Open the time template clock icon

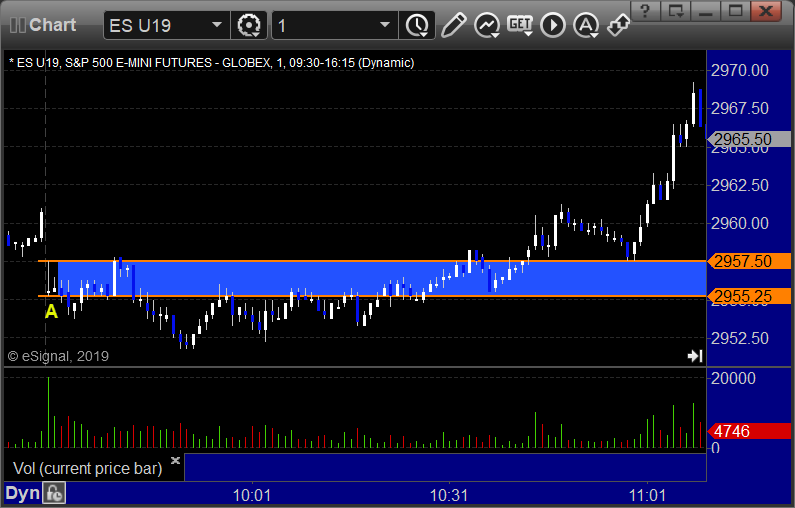417,25
